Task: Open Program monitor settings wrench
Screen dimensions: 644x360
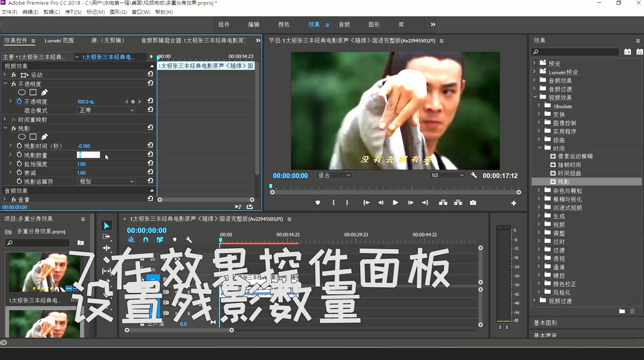Action: [474, 175]
